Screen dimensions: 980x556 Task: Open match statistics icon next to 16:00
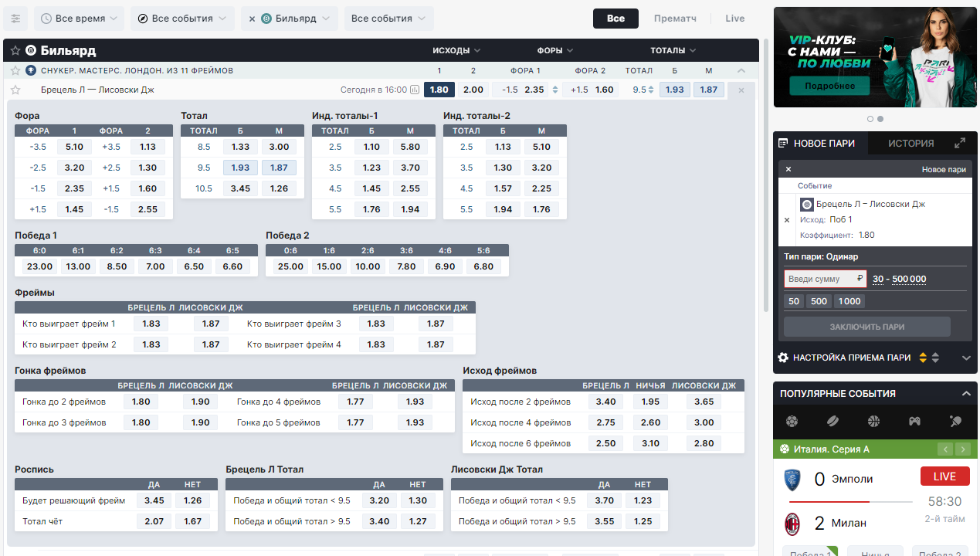(x=415, y=90)
